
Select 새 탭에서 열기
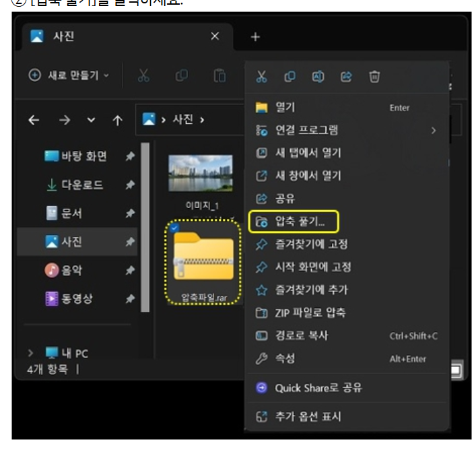point(347,153)
